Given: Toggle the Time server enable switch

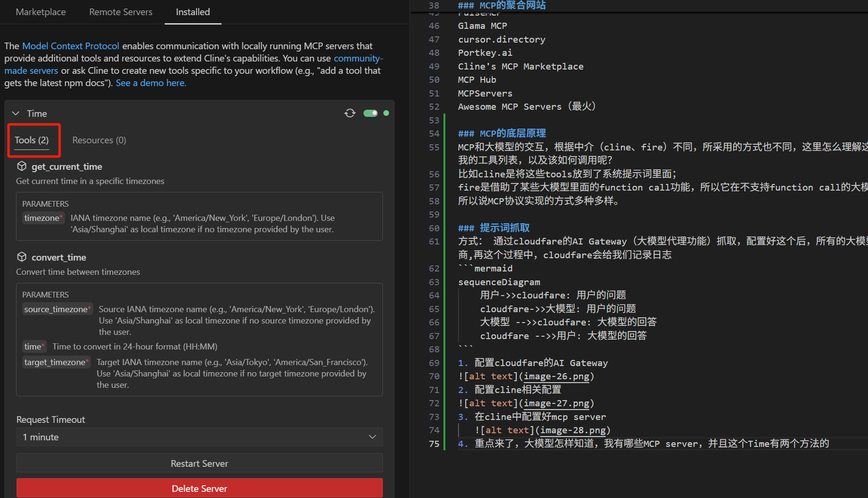Looking at the screenshot, I should pyautogui.click(x=370, y=113).
